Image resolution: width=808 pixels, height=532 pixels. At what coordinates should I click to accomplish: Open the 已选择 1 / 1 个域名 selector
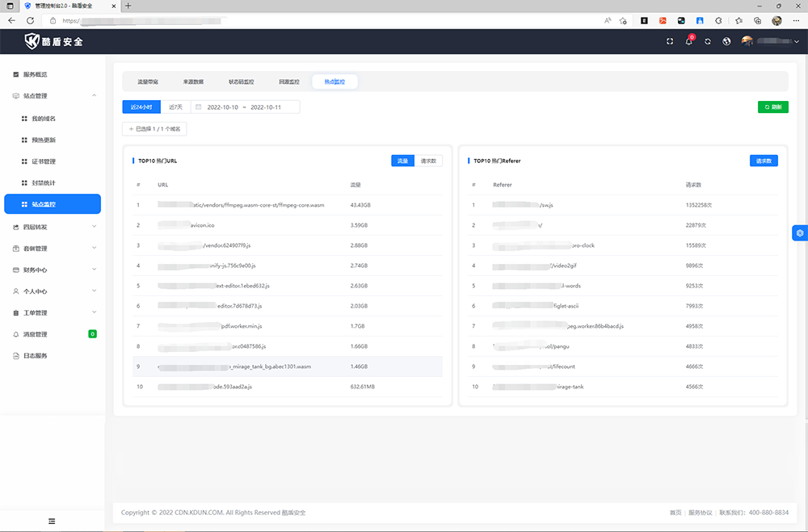pyautogui.click(x=154, y=128)
